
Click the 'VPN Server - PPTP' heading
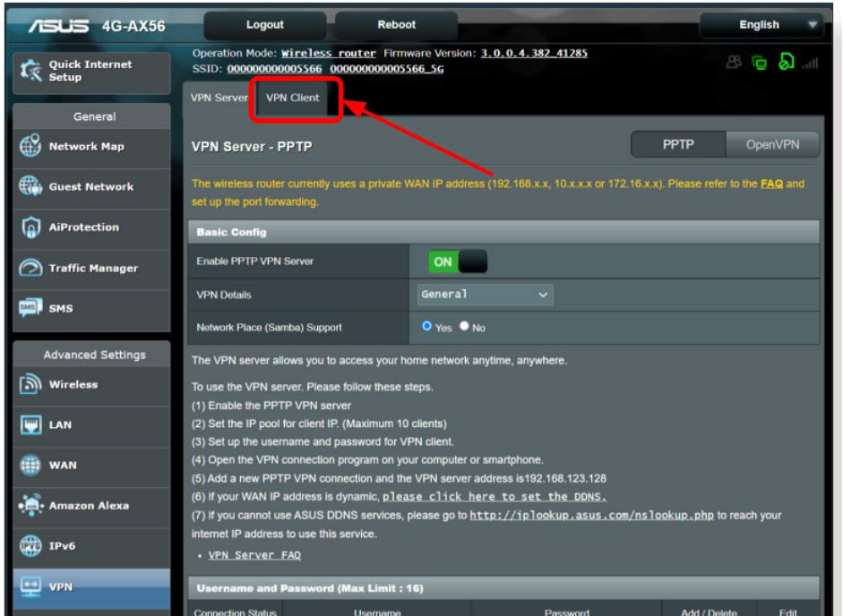point(252,147)
